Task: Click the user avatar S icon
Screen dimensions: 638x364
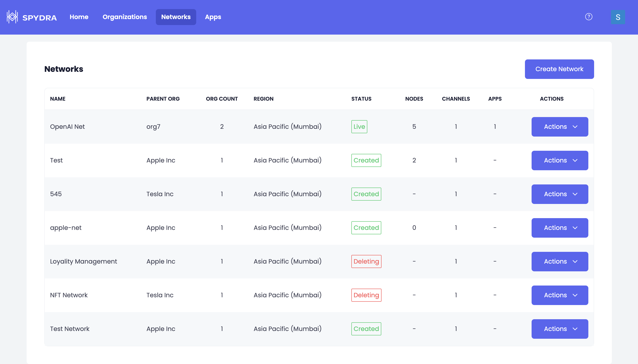Action: pyautogui.click(x=618, y=17)
